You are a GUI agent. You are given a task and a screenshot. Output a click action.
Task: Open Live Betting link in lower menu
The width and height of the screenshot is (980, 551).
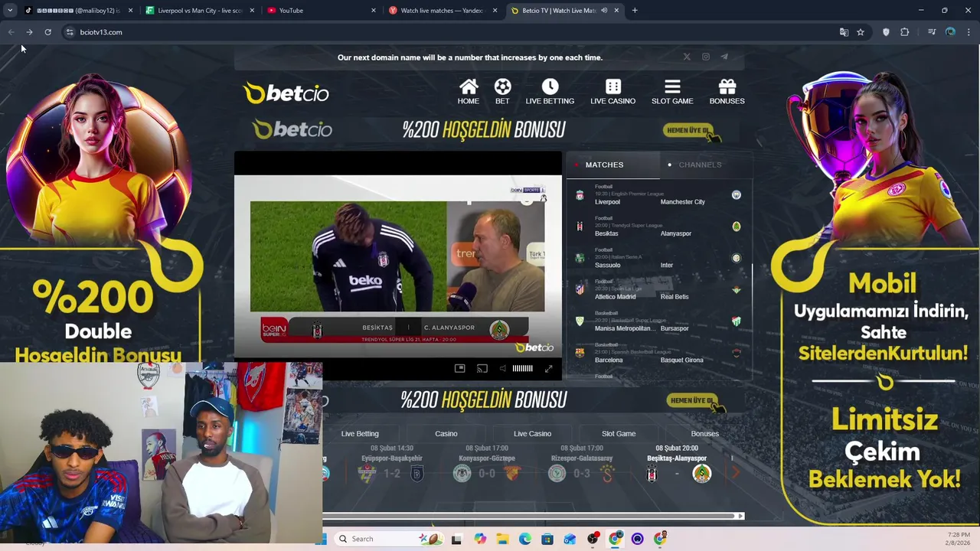(360, 433)
